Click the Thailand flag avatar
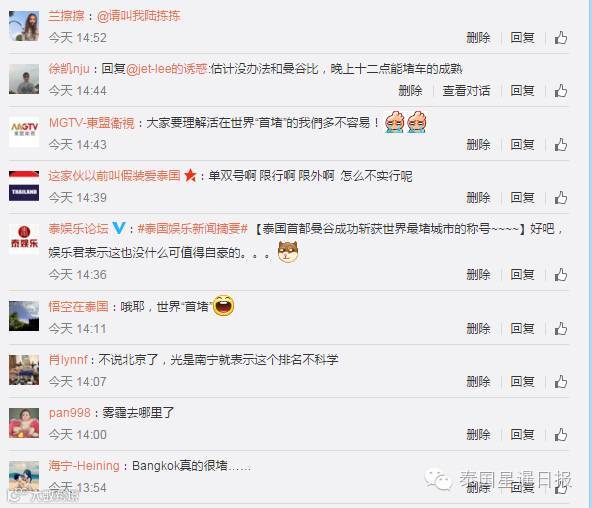The height and width of the screenshot is (508, 592). click(x=24, y=186)
